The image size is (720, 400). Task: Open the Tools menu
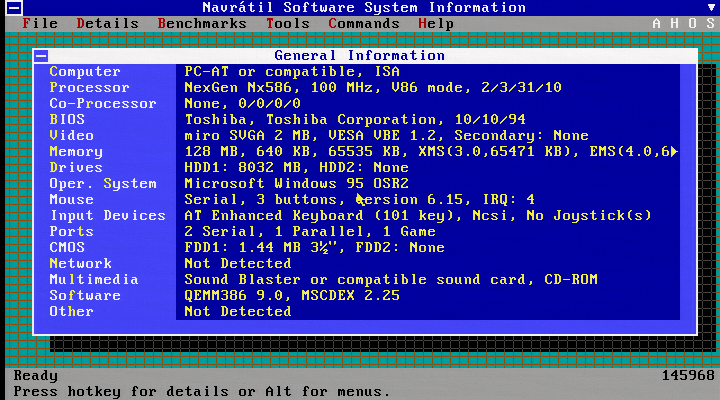pyautogui.click(x=288, y=23)
